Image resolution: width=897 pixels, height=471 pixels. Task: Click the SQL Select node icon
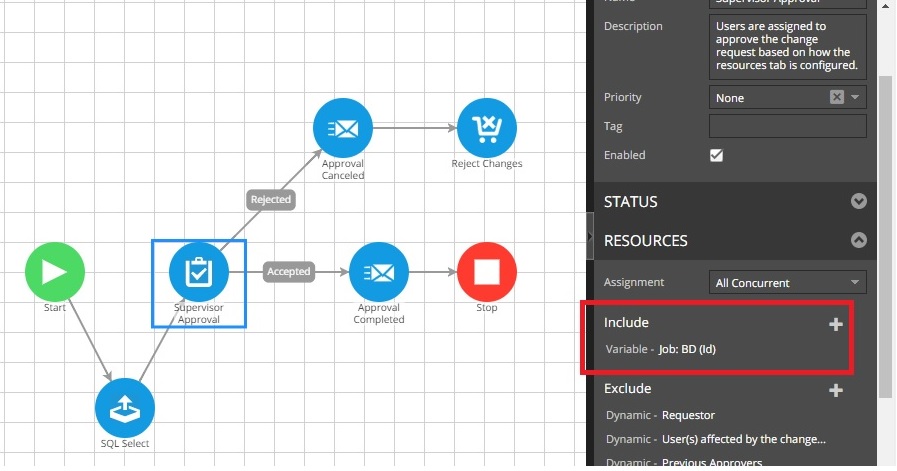125,408
